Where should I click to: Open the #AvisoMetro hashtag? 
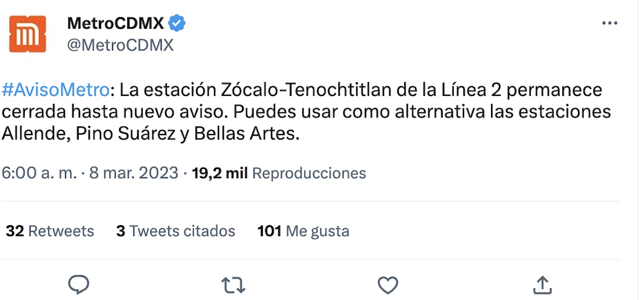(56, 91)
